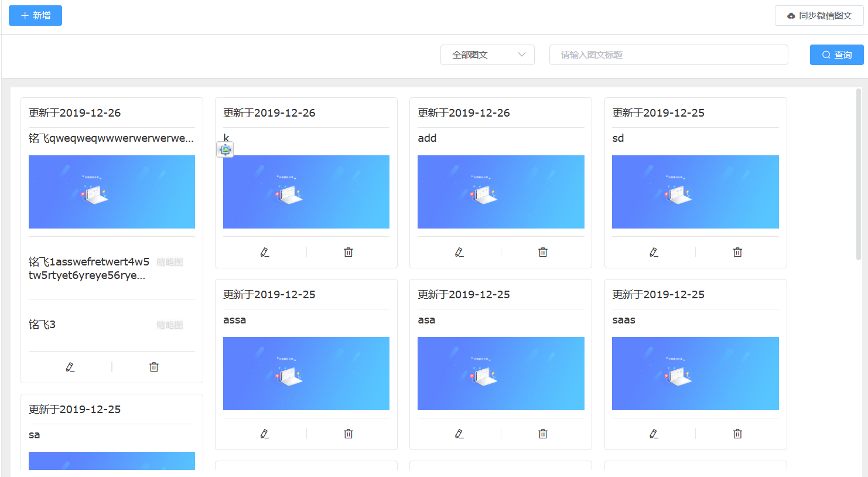Viewport: 868px width, 477px height.
Task: Edit the multi-article card containing 铭飞3
Action: [70, 367]
